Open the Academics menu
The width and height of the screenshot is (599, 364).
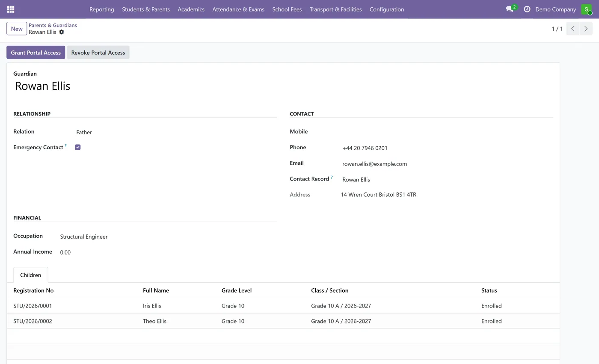(x=191, y=9)
